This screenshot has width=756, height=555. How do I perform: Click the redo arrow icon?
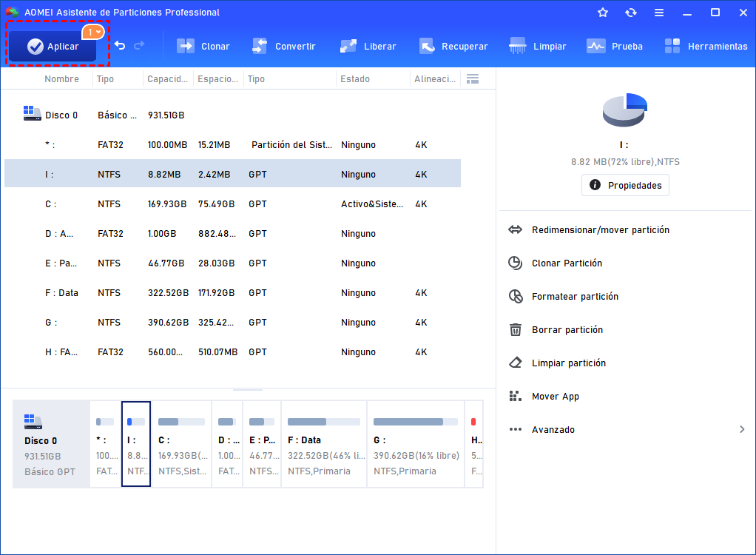pos(139,46)
